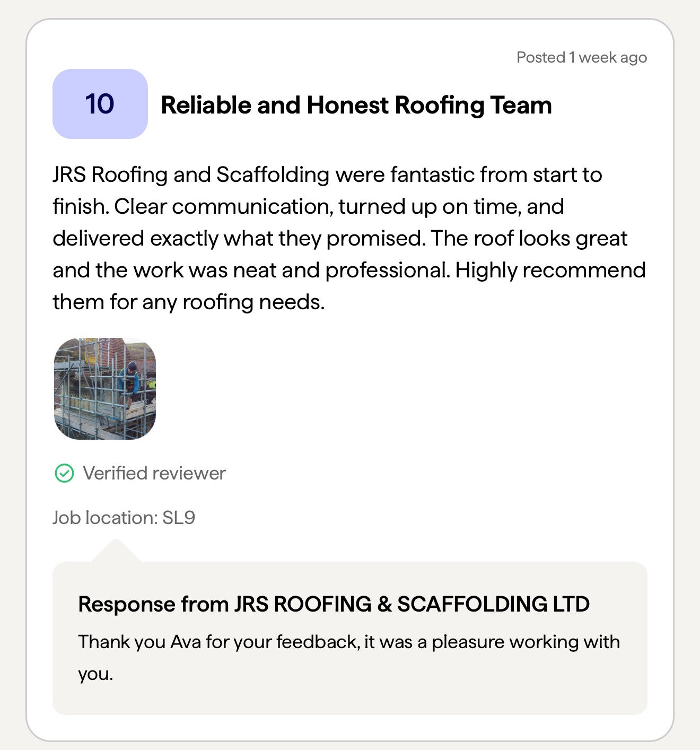Click 'delivered exactly what they promised' in the review

click(x=239, y=238)
